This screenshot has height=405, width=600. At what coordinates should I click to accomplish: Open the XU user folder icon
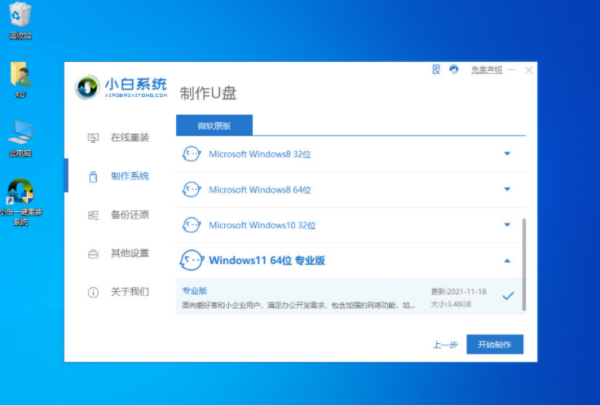point(21,80)
